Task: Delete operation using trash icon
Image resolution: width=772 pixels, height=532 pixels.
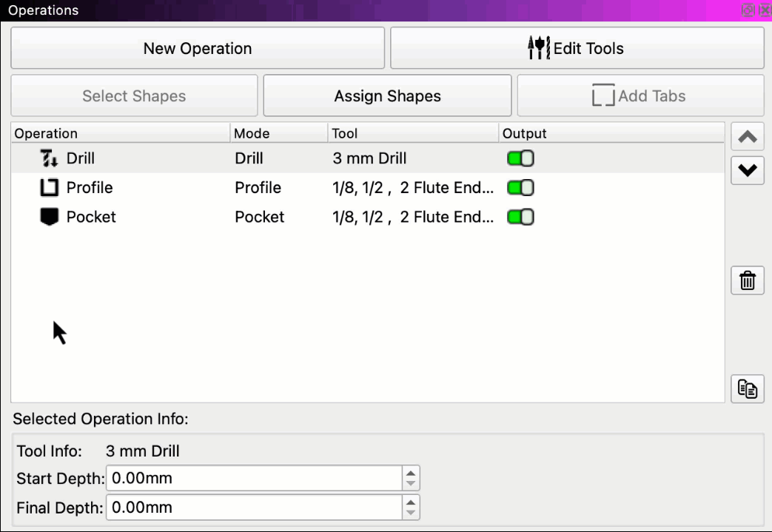Action: click(747, 281)
